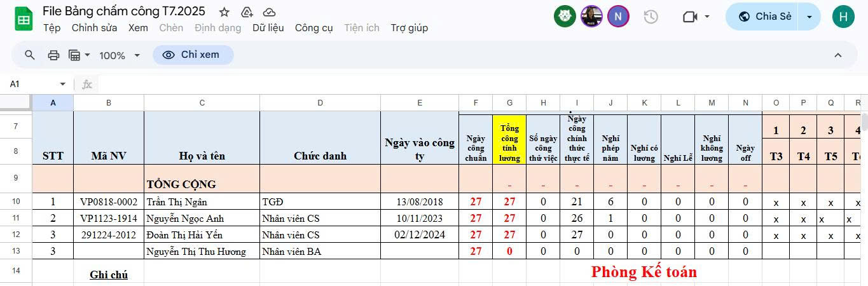Click the Google Sheets home logo
The image size is (868, 286).
[24, 19]
